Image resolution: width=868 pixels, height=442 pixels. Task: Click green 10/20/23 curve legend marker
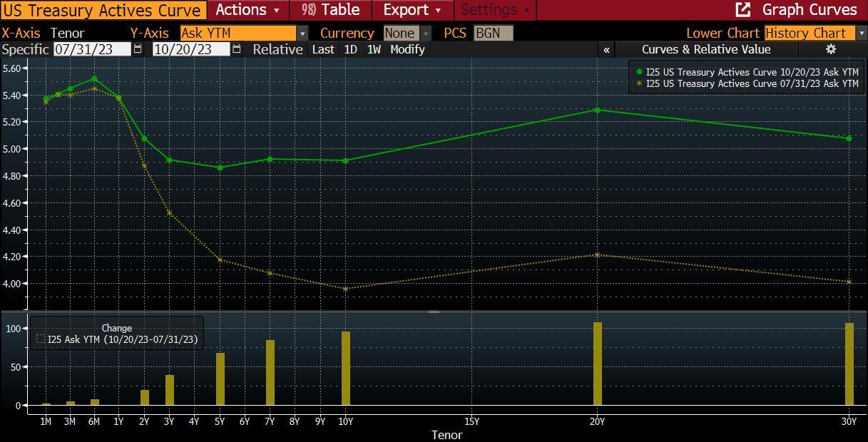(x=638, y=72)
